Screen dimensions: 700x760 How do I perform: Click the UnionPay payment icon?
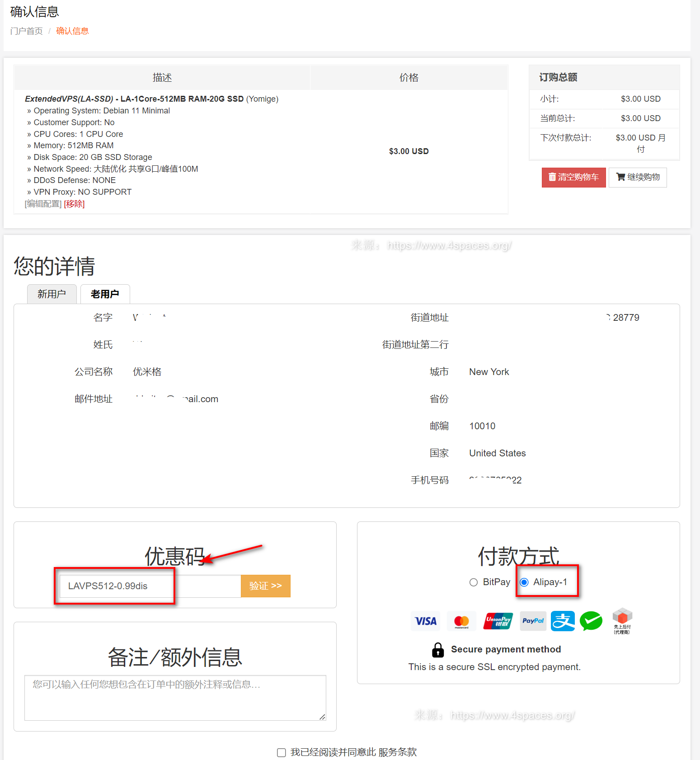[x=498, y=621]
